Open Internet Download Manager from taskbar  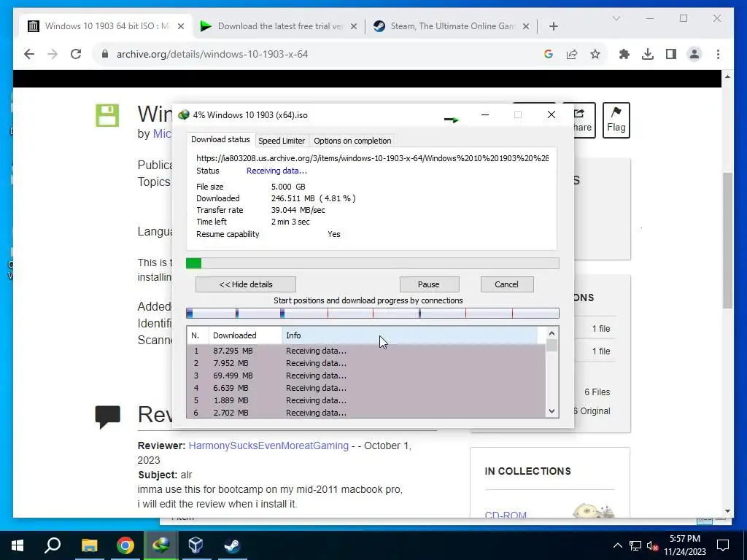(x=161, y=545)
